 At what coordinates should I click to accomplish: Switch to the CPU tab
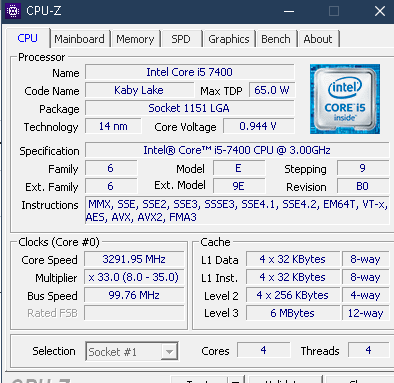pos(28,38)
